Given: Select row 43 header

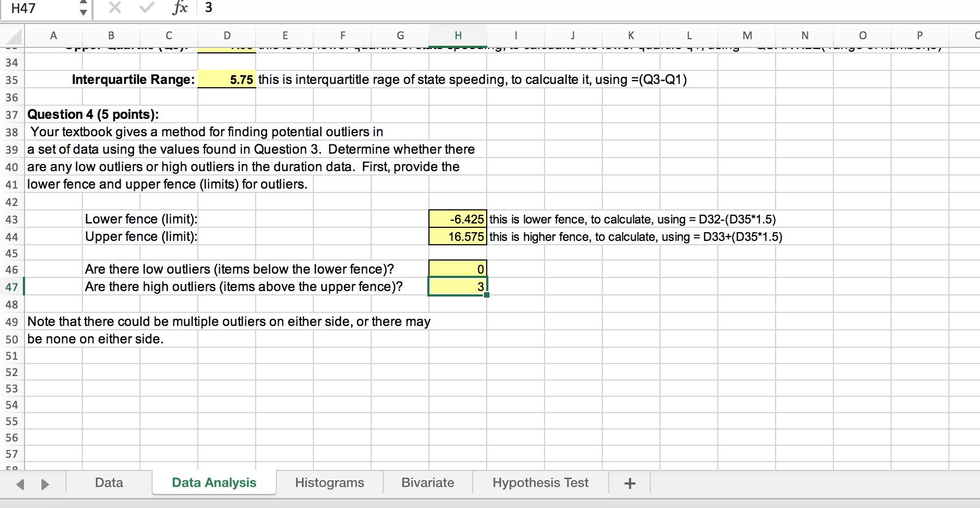Looking at the screenshot, I should tap(12, 219).
